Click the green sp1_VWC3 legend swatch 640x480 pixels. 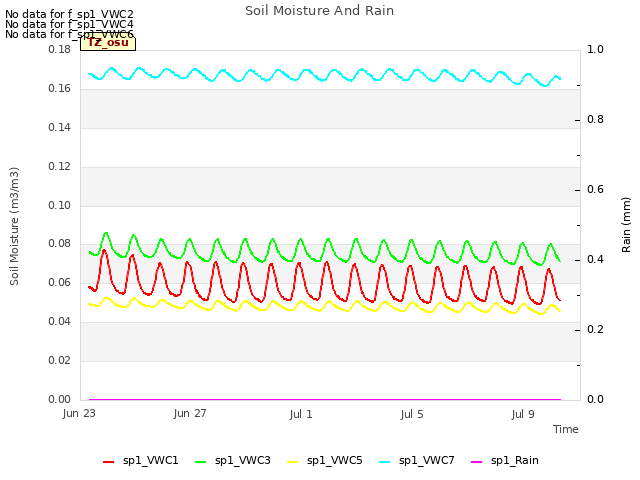pos(200,462)
